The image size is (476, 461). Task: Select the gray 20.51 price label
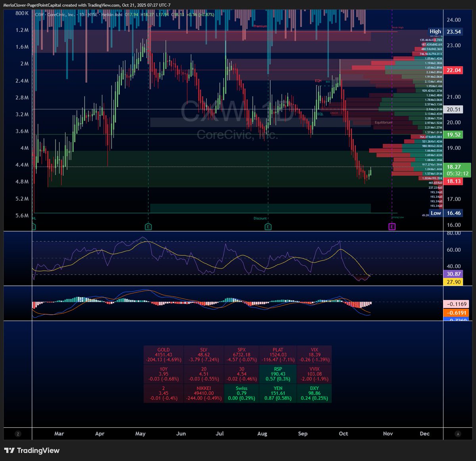(x=453, y=109)
